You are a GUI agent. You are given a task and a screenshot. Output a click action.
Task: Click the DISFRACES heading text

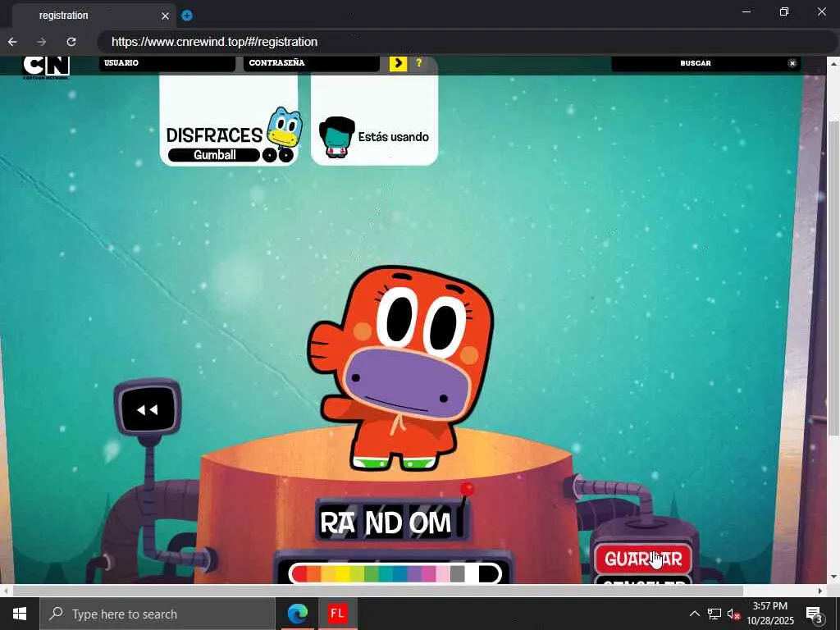click(214, 135)
